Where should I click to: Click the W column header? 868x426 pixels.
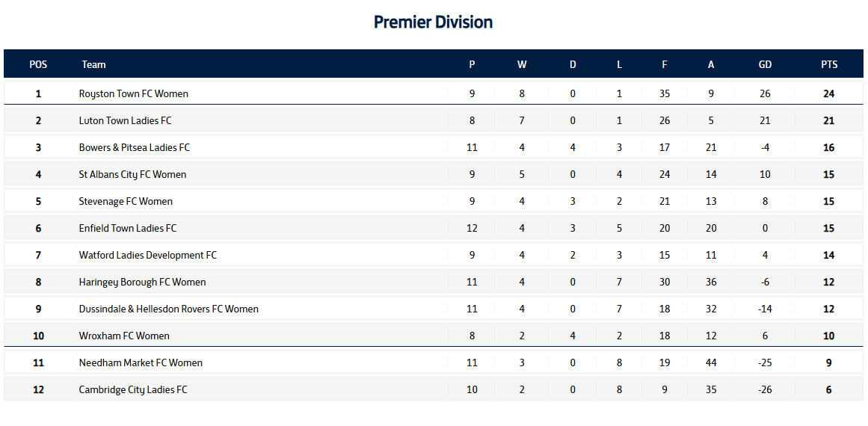[x=522, y=64]
